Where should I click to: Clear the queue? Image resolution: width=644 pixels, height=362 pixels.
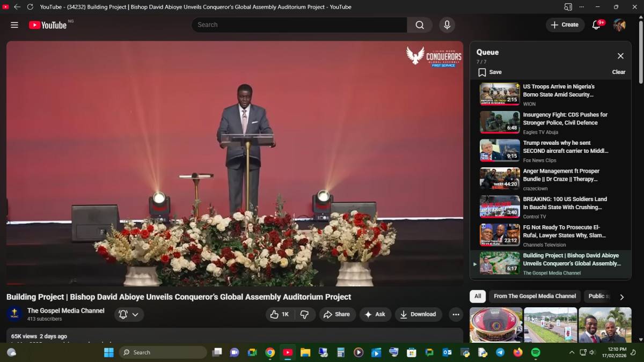coord(619,72)
